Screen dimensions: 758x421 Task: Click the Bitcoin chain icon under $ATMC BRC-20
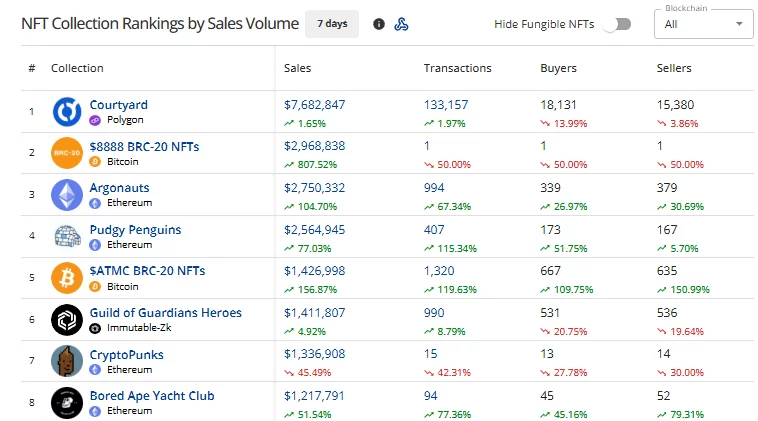[95, 287]
